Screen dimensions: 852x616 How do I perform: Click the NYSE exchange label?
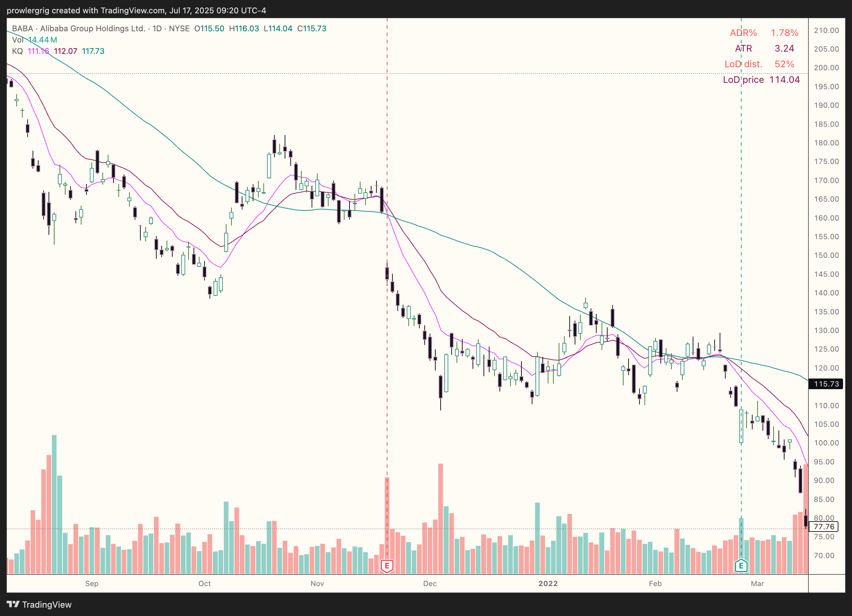(x=179, y=29)
